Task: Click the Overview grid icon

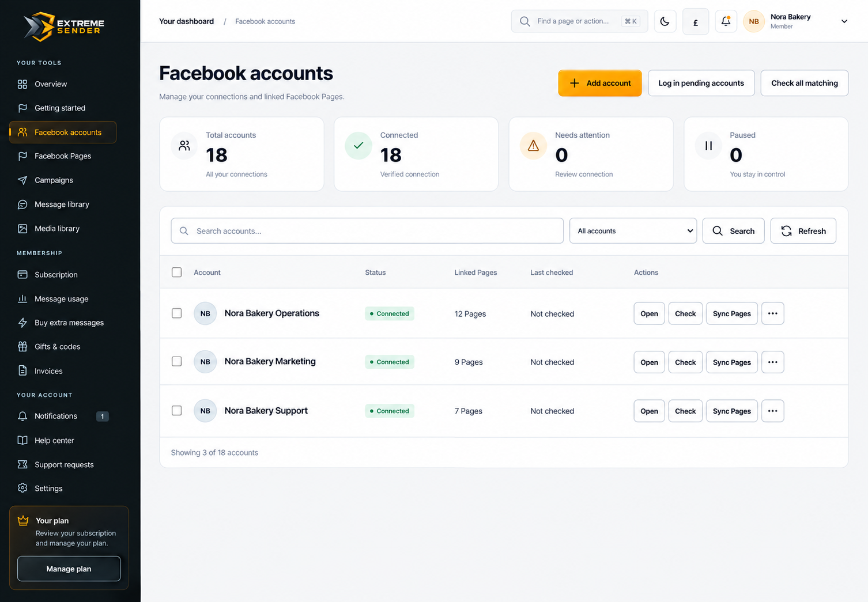Action: pos(22,84)
